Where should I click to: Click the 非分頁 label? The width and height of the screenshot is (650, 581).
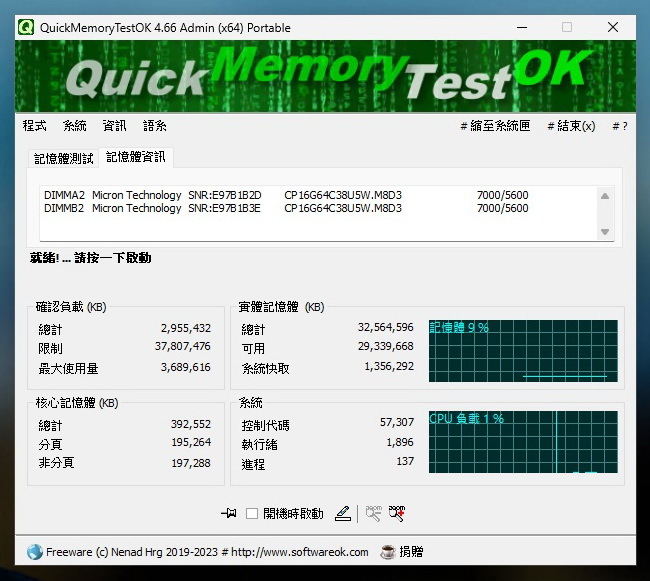click(56, 462)
